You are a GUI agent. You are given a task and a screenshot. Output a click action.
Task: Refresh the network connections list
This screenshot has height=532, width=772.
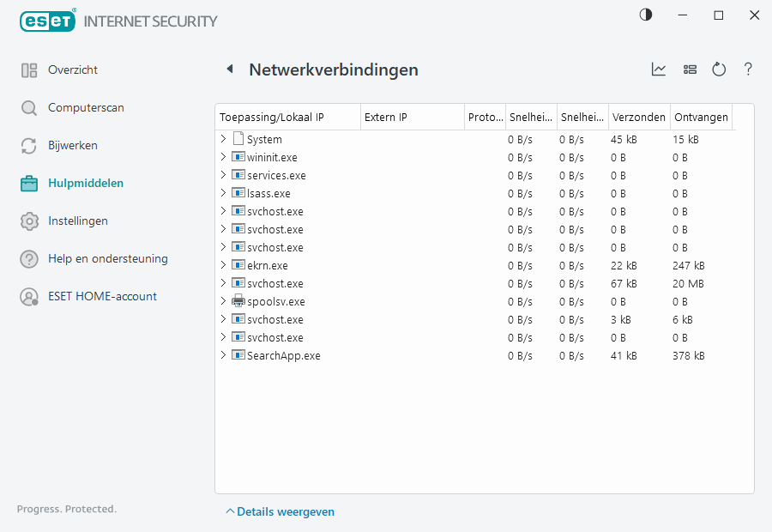pyautogui.click(x=719, y=70)
